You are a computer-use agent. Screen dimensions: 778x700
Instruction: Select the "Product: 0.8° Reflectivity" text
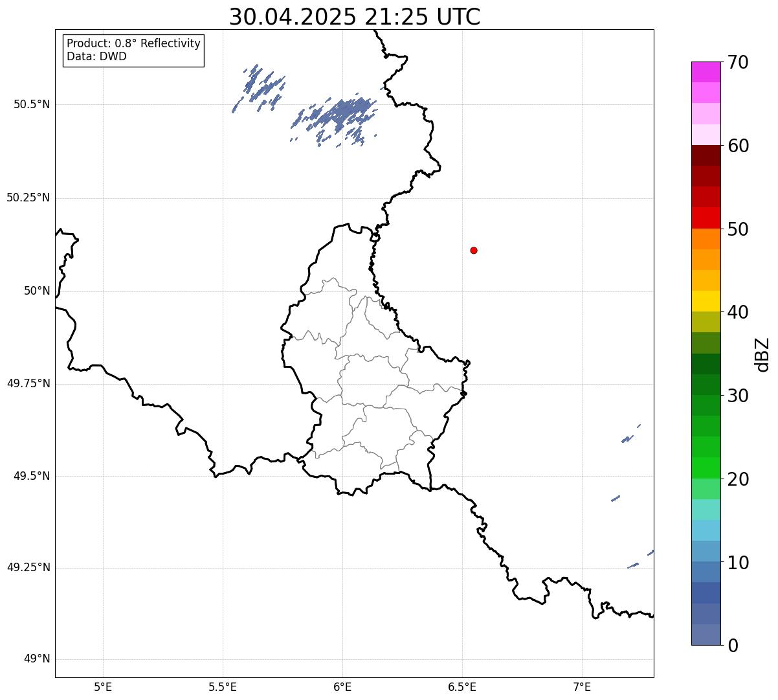coord(134,43)
